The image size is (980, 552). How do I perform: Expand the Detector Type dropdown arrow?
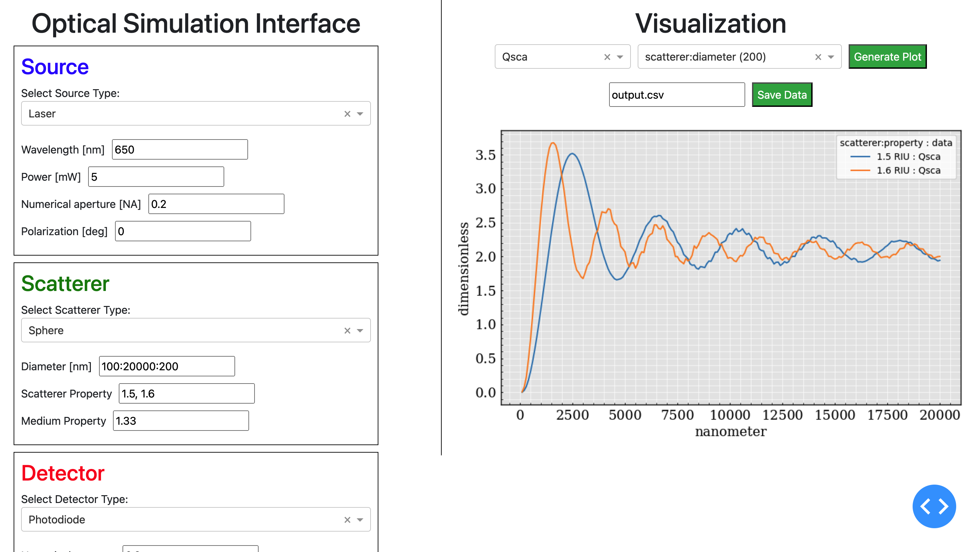pyautogui.click(x=360, y=520)
